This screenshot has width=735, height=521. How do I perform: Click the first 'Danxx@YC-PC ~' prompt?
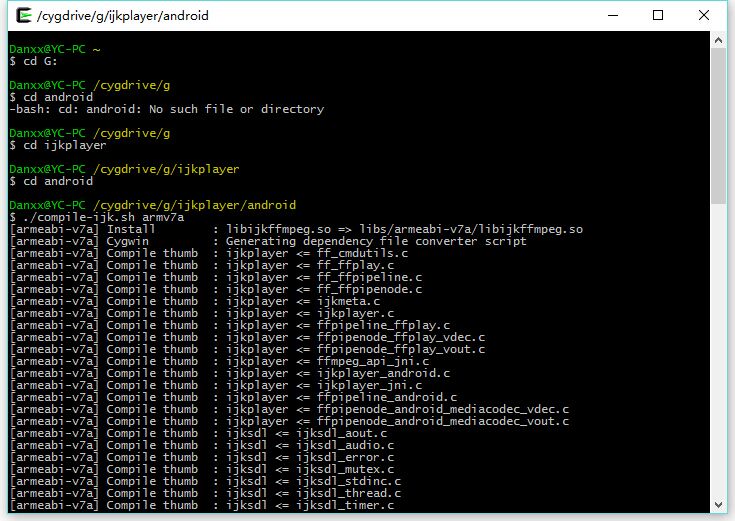click(x=55, y=49)
